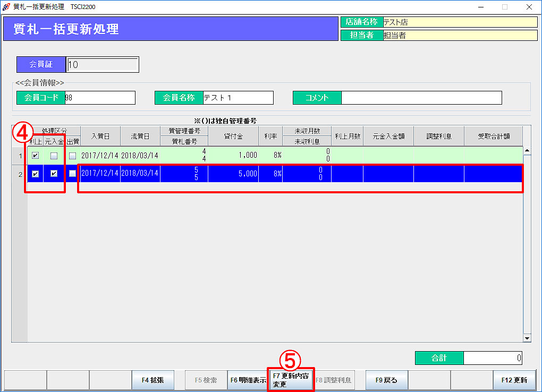This screenshot has width=542, height=392.
Task: Select row 1 header in grid
Action: coord(20,156)
